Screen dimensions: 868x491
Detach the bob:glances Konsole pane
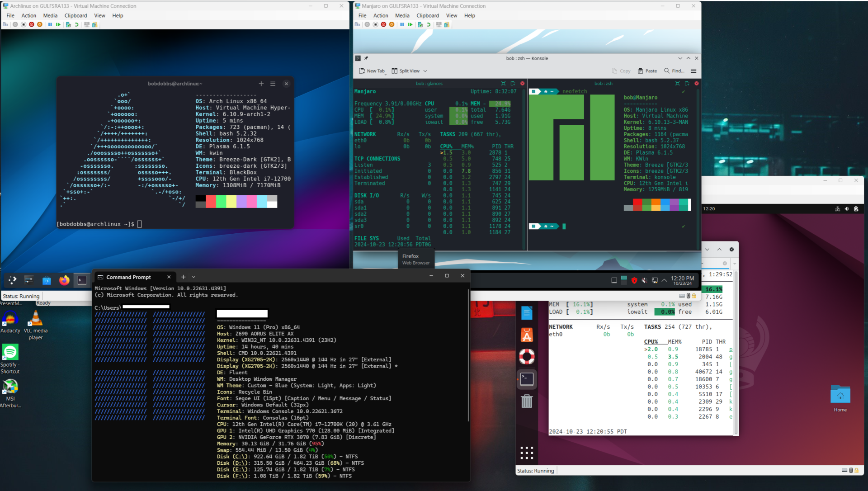(x=513, y=84)
